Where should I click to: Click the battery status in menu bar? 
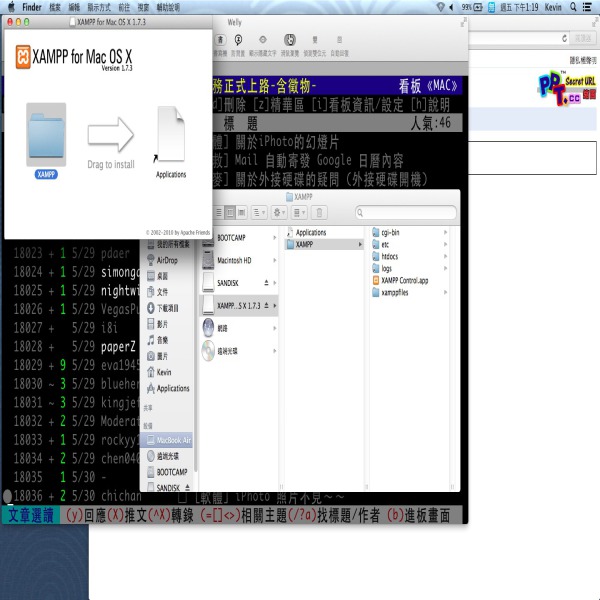(x=471, y=7)
